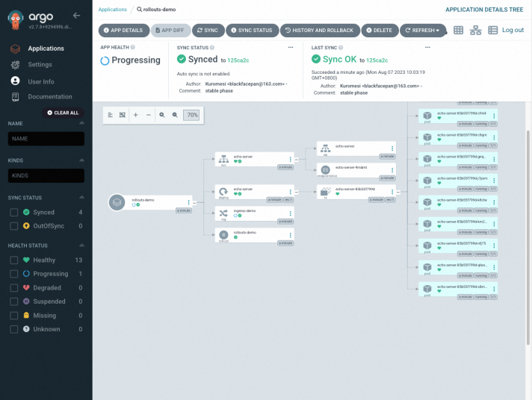Open kebab menu on echo-server-85b55f799d replicaset node
Viewport: 532px width, 400px height.
coord(392,192)
